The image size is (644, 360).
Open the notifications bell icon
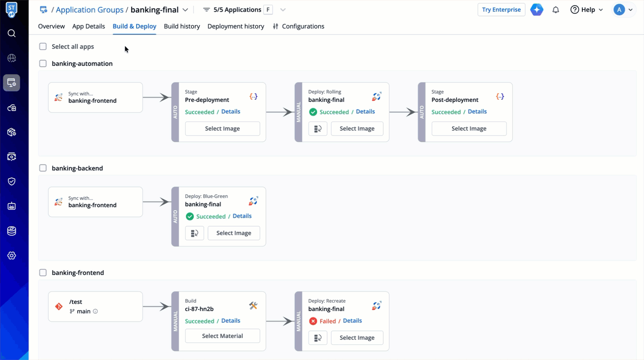pos(556,9)
